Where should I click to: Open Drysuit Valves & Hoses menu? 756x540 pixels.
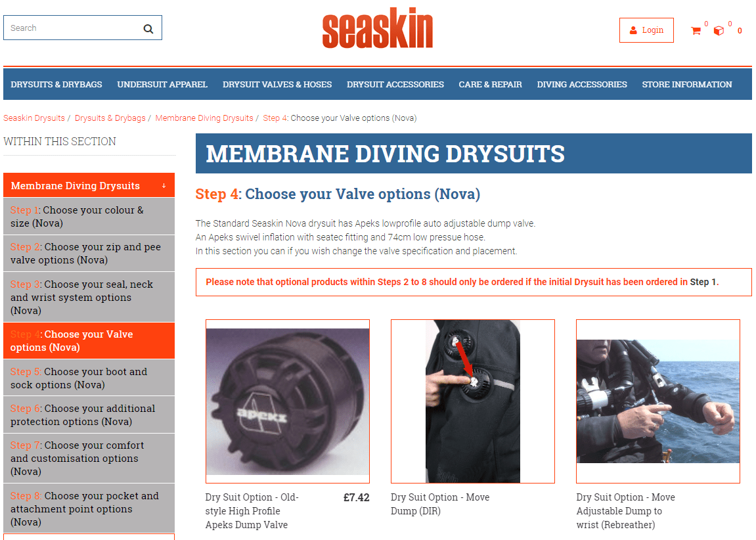[x=277, y=84]
